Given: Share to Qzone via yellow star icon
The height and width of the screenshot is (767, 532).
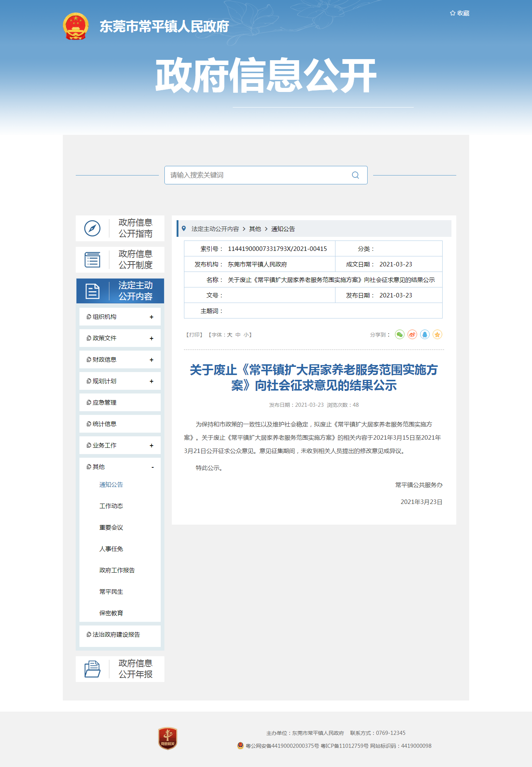Looking at the screenshot, I should coord(437,335).
